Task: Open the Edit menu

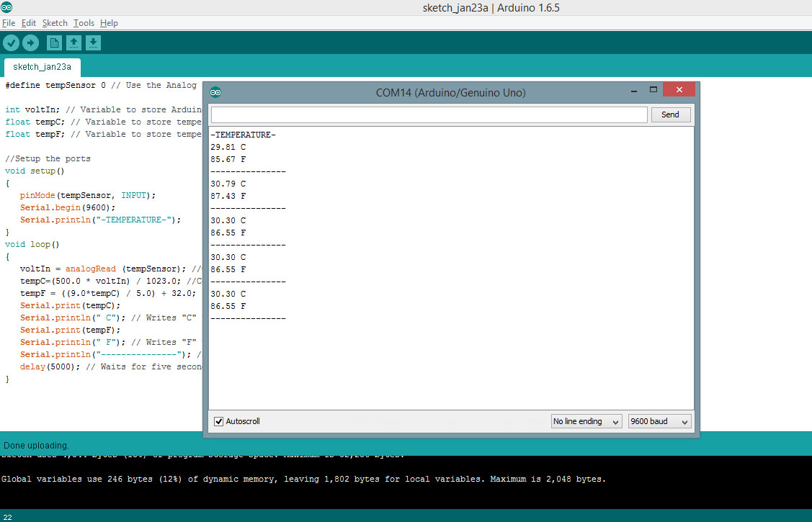Action: point(29,23)
